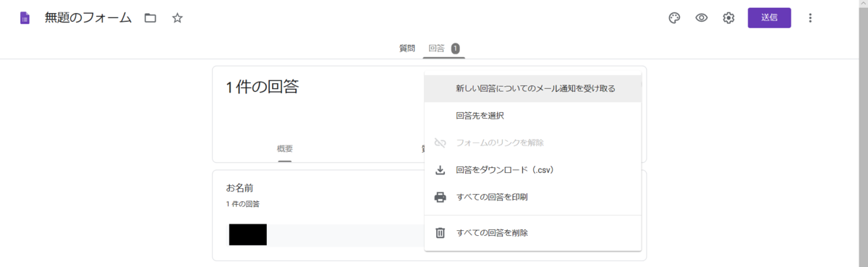Click the form title 無題のフォーム
The width and height of the screenshot is (868, 267).
click(88, 18)
